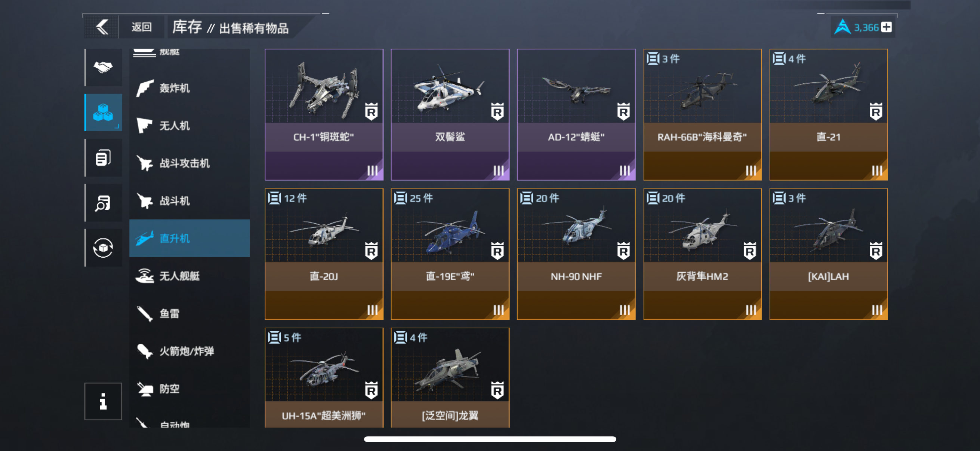Open the document search sidebar icon
This screenshot has width=980, height=451.
click(103, 202)
